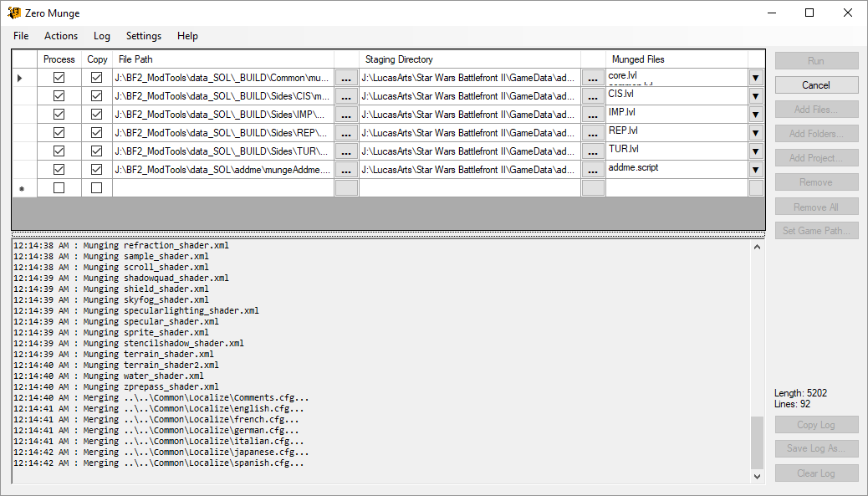Uncheck Copy for the Sides\CIS row

(x=96, y=95)
